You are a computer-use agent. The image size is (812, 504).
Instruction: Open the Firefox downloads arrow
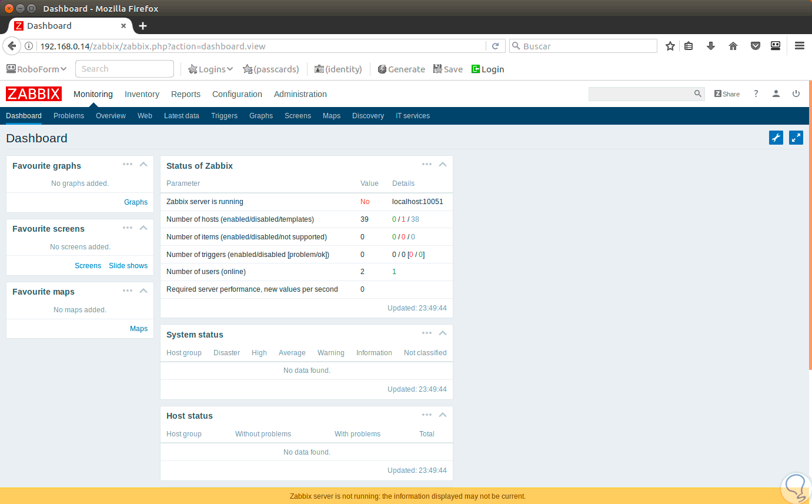pyautogui.click(x=711, y=46)
